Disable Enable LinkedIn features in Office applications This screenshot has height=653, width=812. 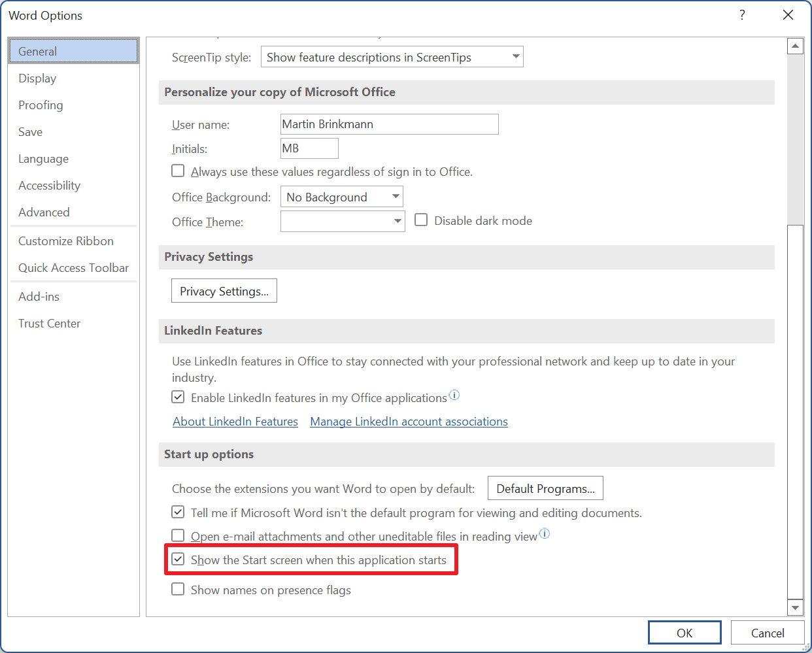(178, 396)
